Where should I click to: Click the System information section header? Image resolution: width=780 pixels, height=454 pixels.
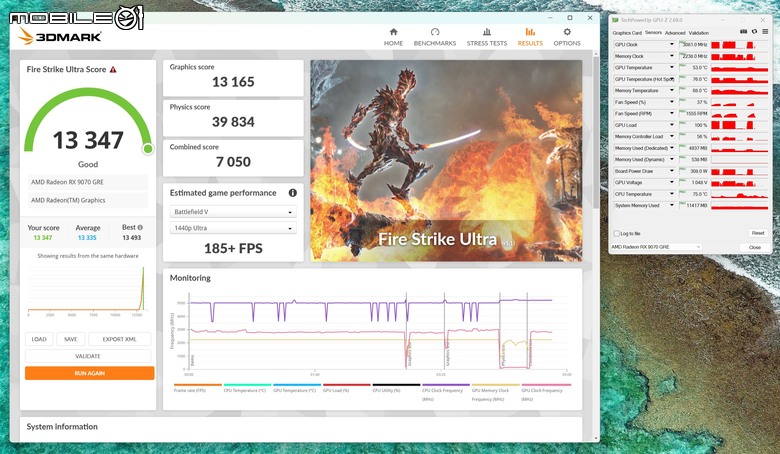(x=62, y=427)
